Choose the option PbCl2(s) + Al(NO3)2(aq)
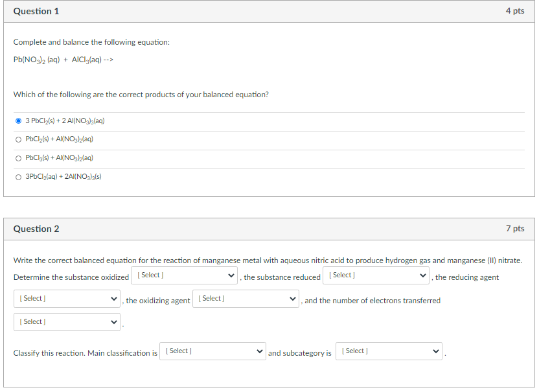Viewport: 539px width, 392px height. (19, 139)
